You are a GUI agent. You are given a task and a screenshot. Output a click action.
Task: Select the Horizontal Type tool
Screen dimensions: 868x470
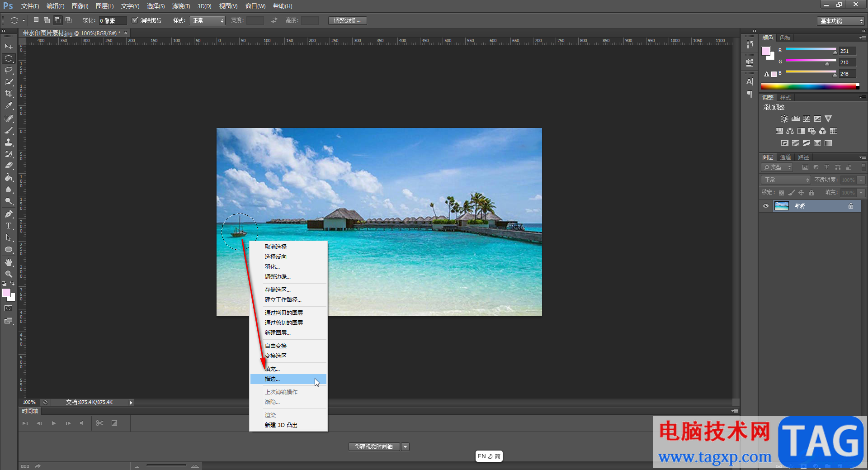pyautogui.click(x=9, y=226)
